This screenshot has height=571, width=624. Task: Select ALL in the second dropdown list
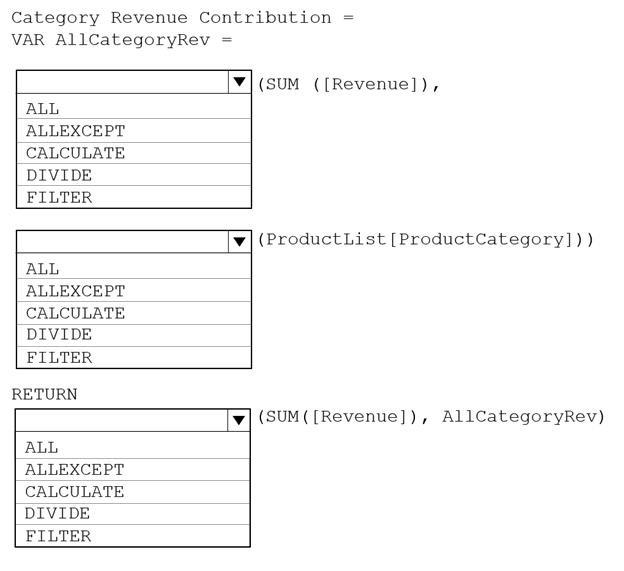[134, 266]
